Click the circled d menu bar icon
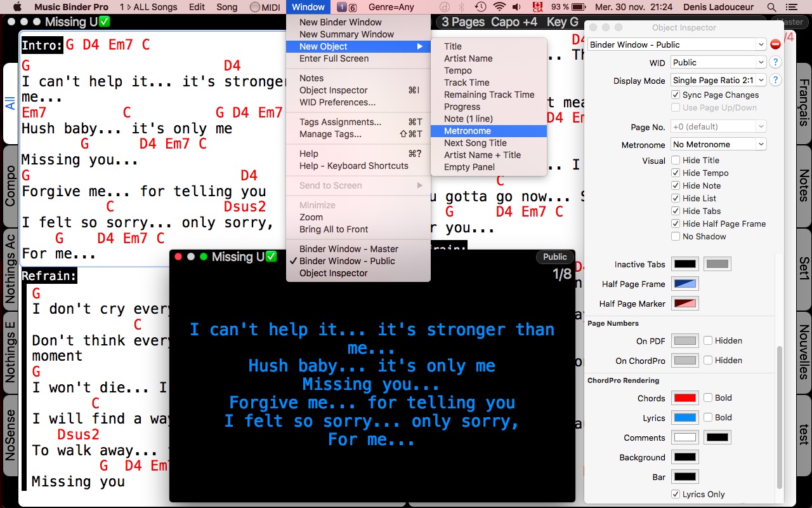This screenshot has width=812, height=508. [x=445, y=7]
